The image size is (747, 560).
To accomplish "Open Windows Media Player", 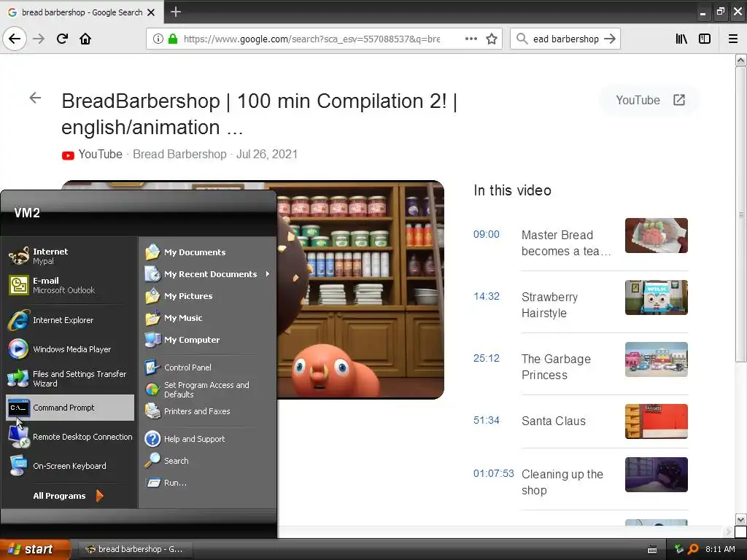I will coord(69,349).
